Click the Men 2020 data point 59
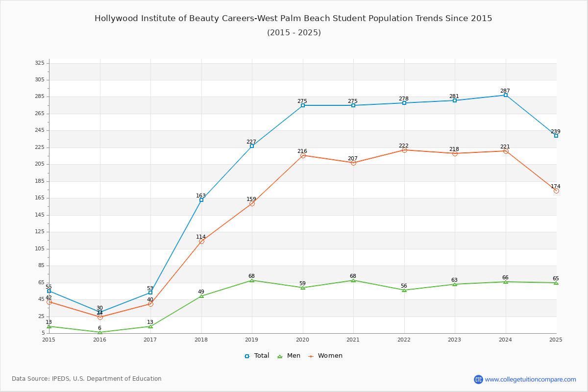Viewport: 588px width, 392px height. [303, 288]
